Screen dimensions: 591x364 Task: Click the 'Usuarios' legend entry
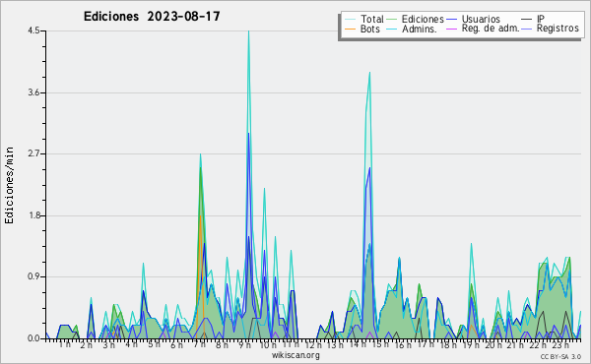click(474, 19)
